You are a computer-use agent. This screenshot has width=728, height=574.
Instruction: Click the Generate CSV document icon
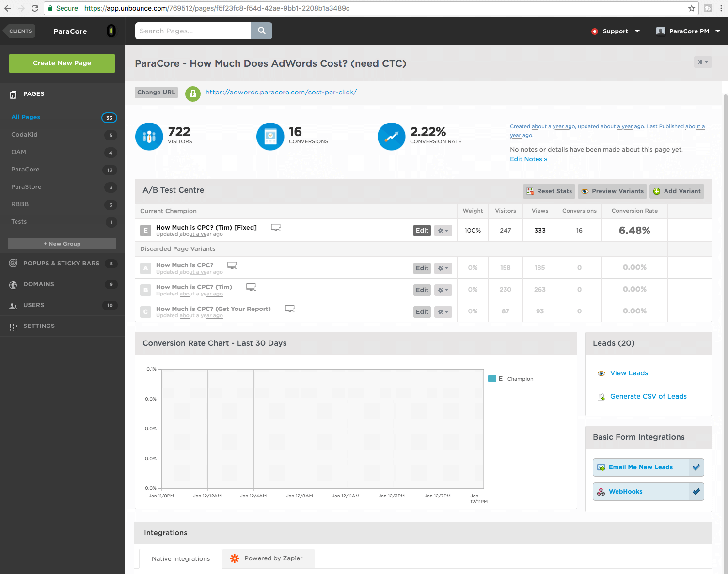click(601, 397)
